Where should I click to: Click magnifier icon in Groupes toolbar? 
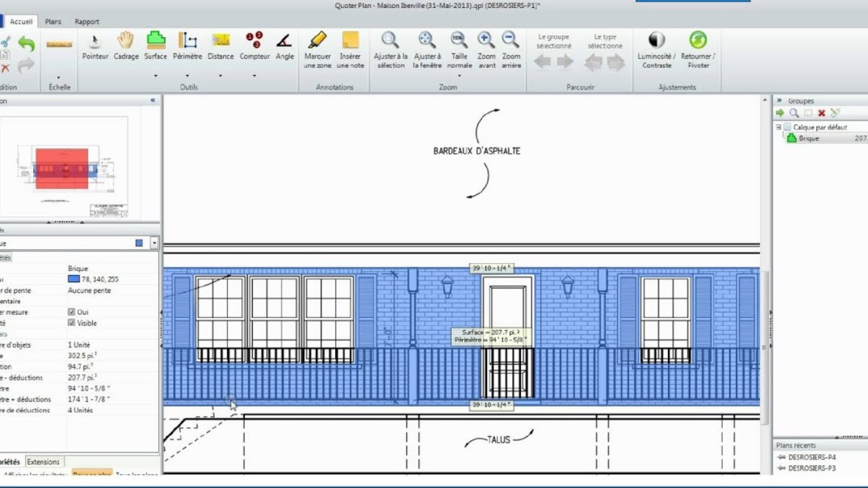(x=793, y=113)
